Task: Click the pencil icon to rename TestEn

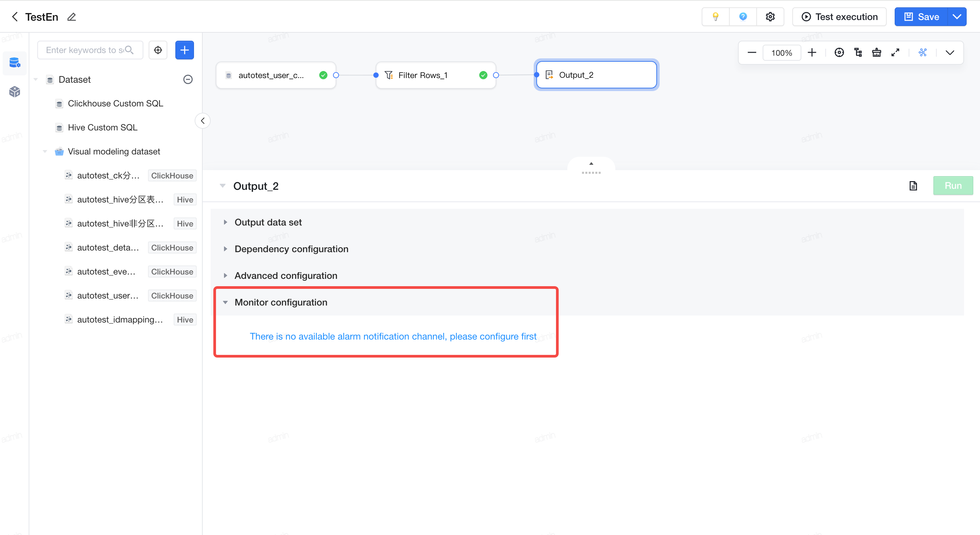Action: click(72, 17)
